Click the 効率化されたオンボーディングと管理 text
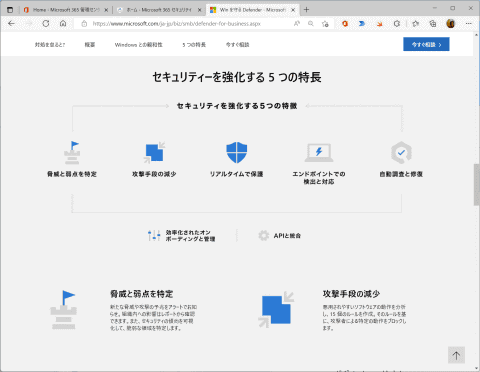This screenshot has height=372, width=480. click(190, 236)
